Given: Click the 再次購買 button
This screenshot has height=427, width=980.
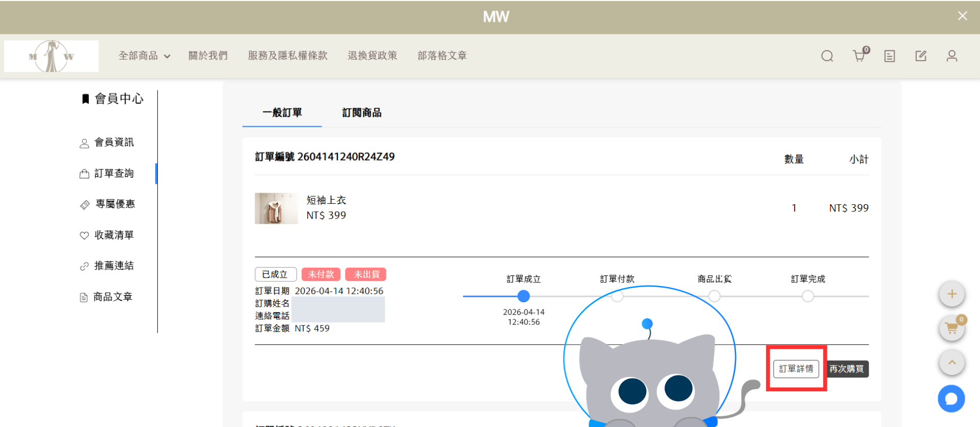Looking at the screenshot, I should pos(846,369).
